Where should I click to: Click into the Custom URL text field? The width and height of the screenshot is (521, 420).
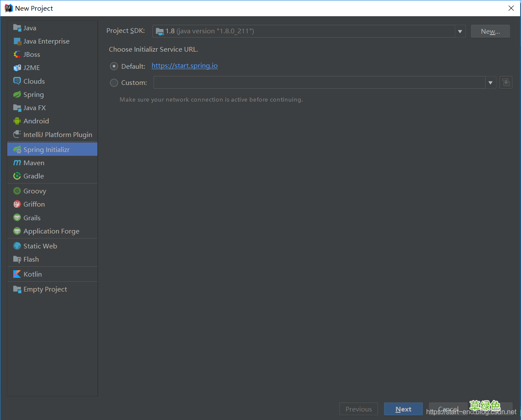(x=319, y=82)
